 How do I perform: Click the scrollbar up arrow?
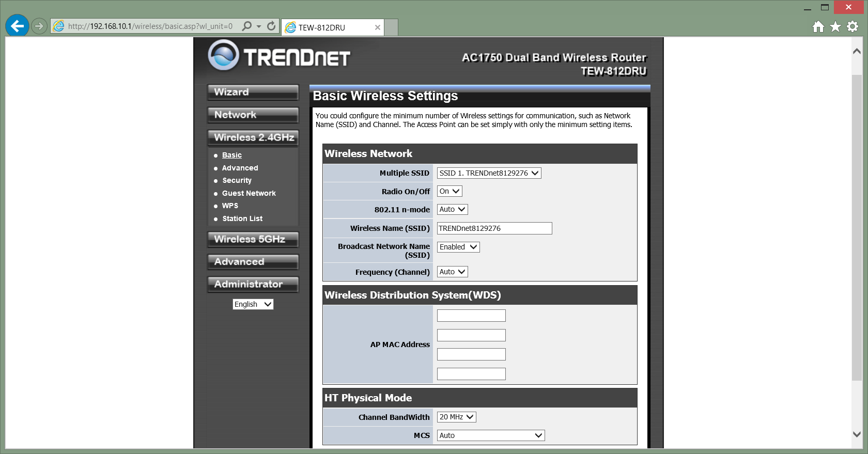pyautogui.click(x=857, y=51)
